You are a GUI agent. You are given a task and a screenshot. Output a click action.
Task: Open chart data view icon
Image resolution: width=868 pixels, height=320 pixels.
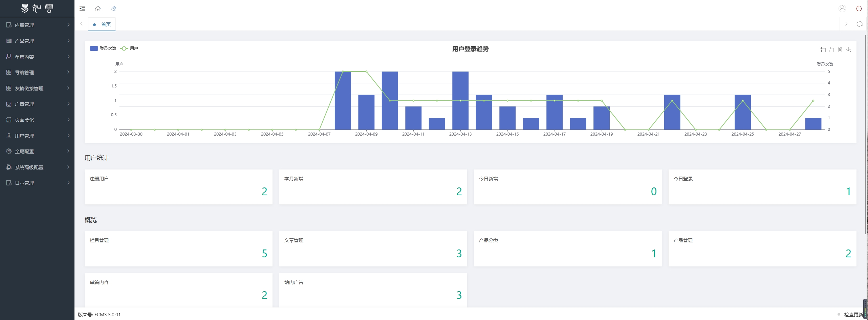coord(840,50)
